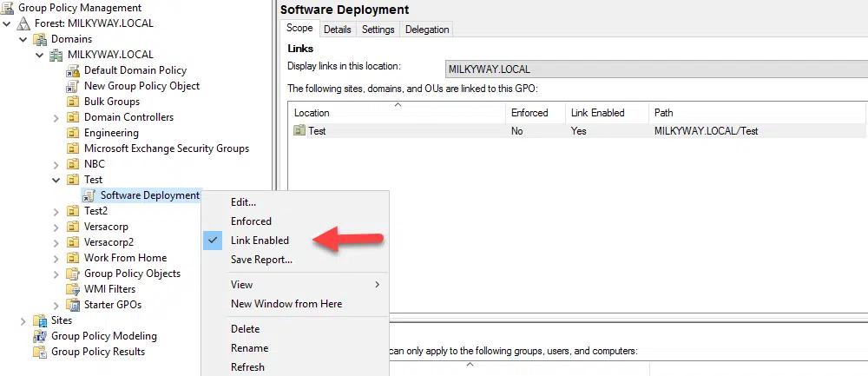This screenshot has width=868, height=376.
Task: Click the New Group Policy Object icon
Action: [x=73, y=86]
